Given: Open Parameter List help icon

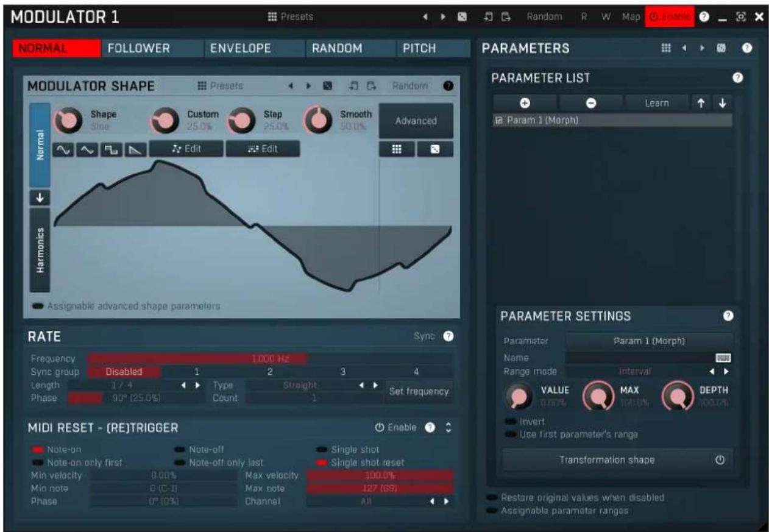Looking at the screenshot, I should 737,78.
